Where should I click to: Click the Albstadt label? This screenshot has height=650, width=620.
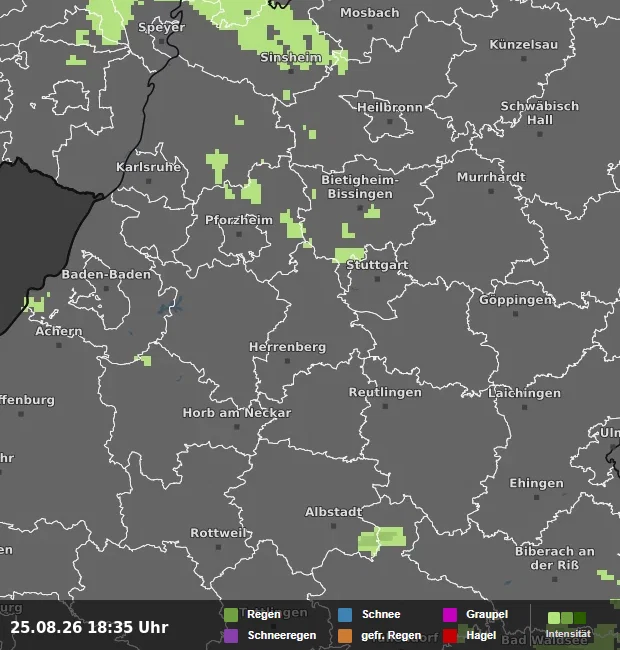tap(333, 512)
